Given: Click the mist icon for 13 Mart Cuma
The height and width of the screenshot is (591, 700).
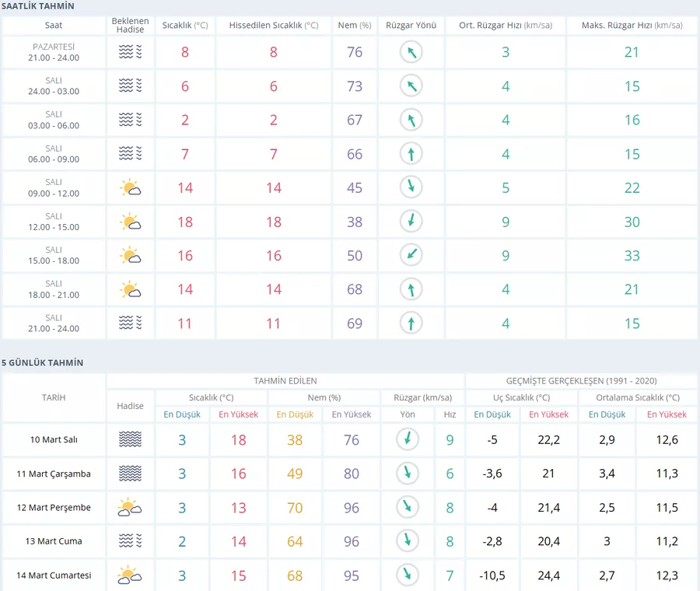Looking at the screenshot, I should 130,541.
